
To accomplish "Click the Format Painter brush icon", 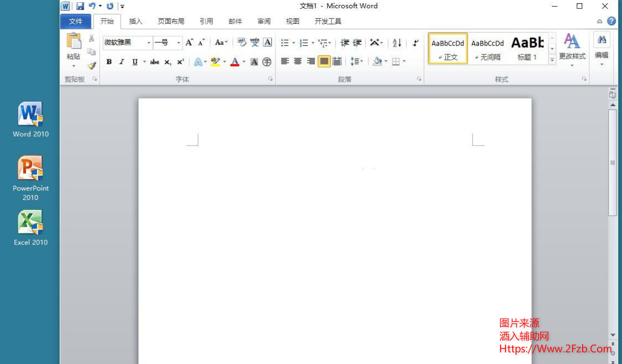I will pos(91,65).
